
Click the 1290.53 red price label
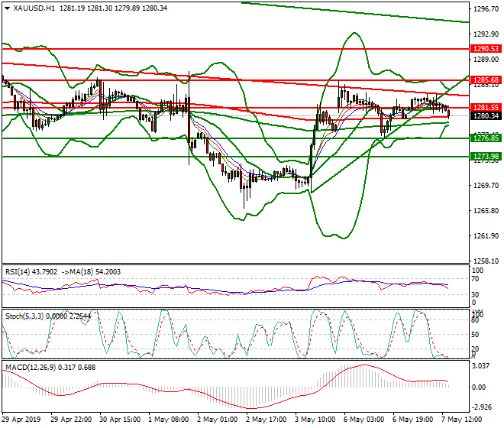[x=486, y=49]
